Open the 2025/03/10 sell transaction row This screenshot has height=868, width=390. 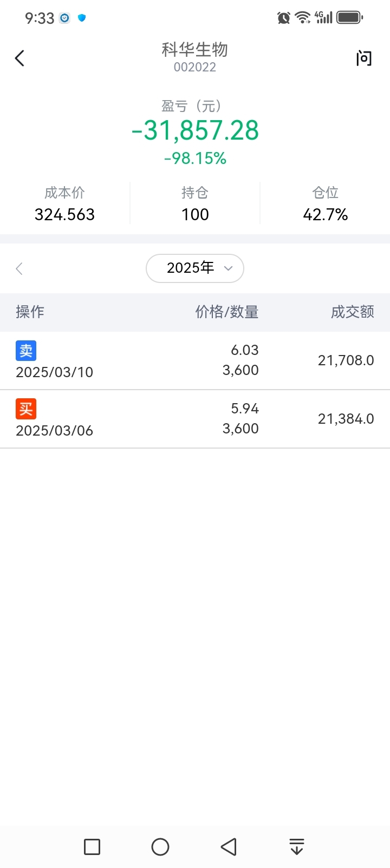coord(195,360)
